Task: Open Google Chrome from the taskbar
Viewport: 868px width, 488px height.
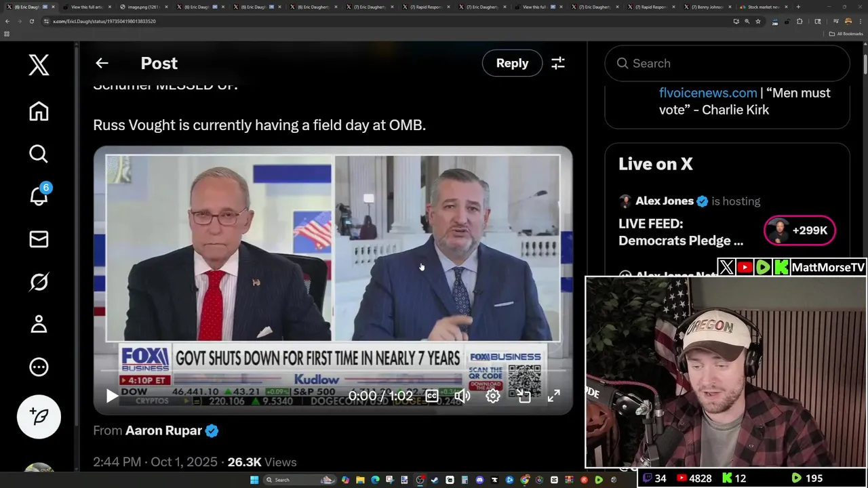Action: coord(524,480)
